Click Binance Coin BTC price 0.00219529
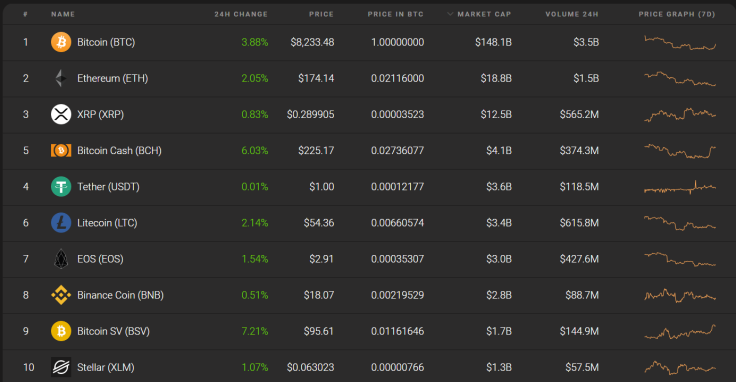The height and width of the screenshot is (382, 736). [398, 295]
